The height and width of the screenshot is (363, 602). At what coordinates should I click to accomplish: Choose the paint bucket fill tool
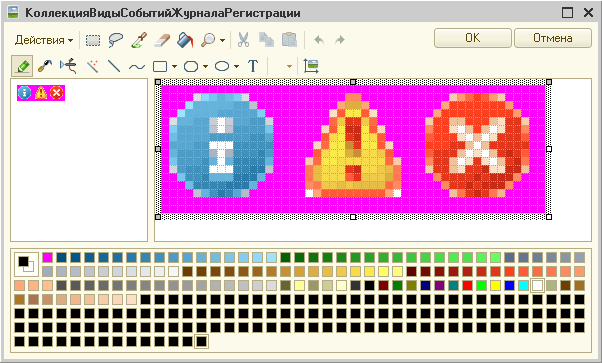pyautogui.click(x=185, y=40)
